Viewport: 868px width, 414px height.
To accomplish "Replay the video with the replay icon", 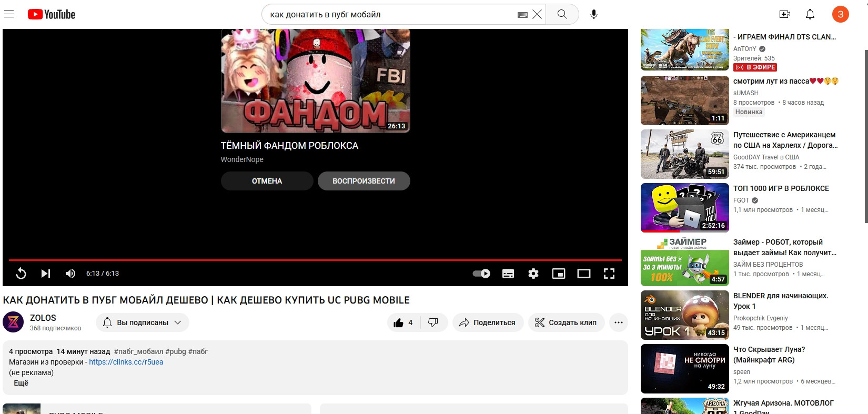I will 21,273.
